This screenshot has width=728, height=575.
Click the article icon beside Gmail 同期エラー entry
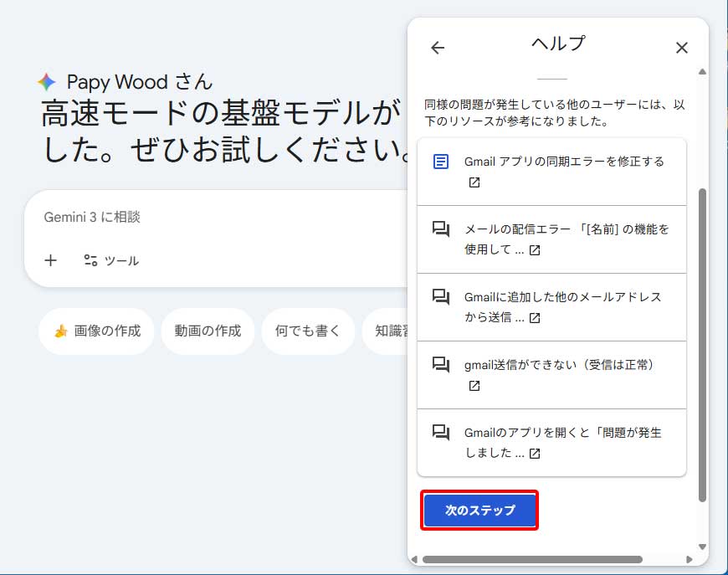[x=443, y=161]
